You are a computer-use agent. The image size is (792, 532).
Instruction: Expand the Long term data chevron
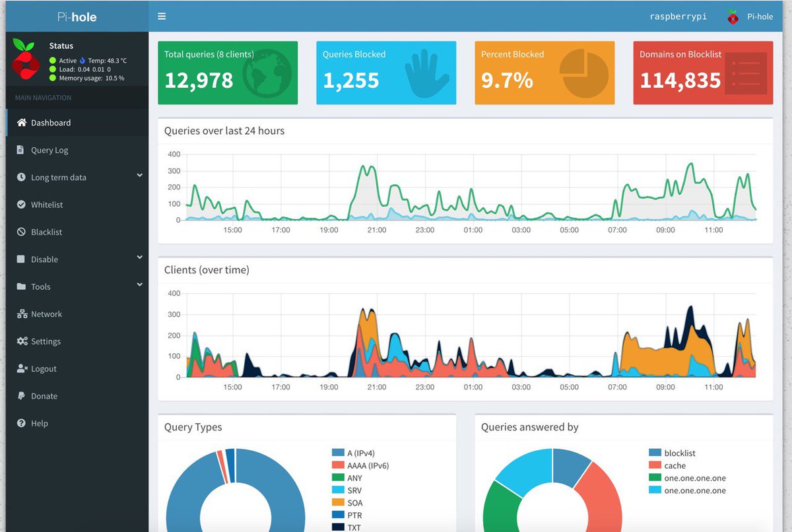click(x=139, y=176)
